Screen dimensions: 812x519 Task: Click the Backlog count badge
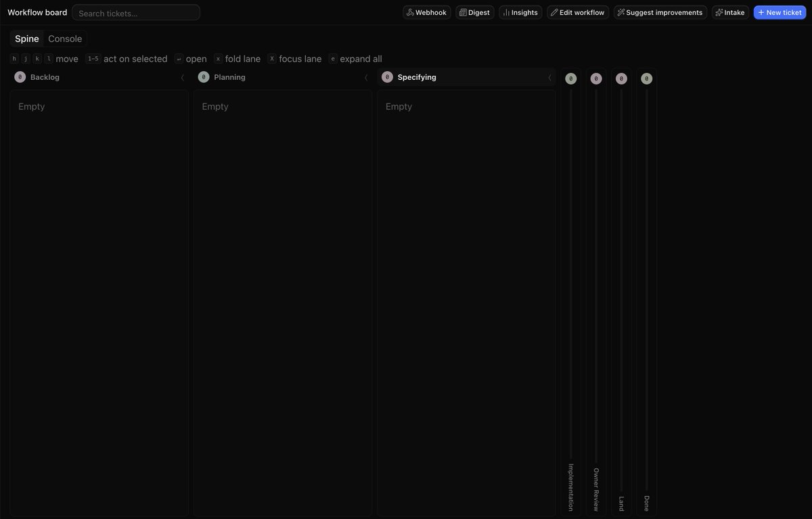pyautogui.click(x=20, y=77)
